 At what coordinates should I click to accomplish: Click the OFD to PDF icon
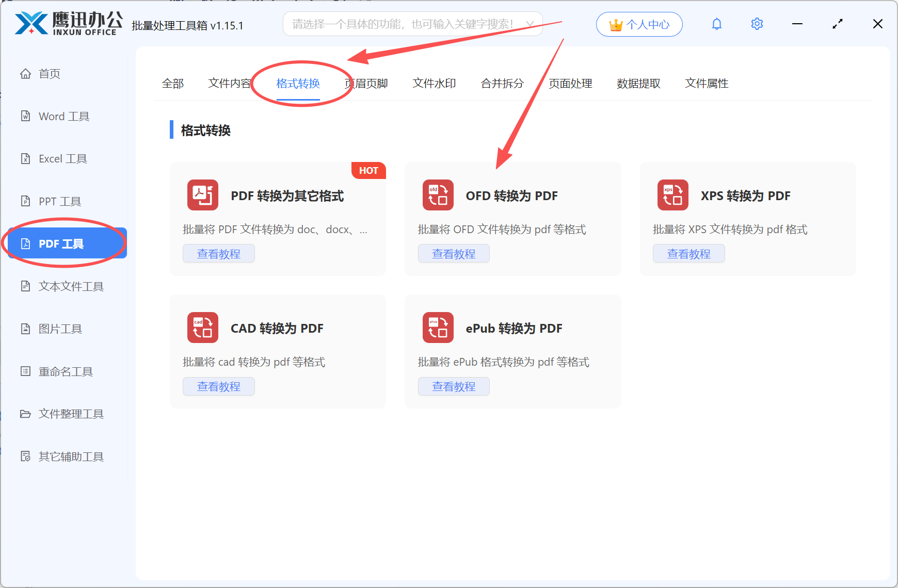[438, 195]
